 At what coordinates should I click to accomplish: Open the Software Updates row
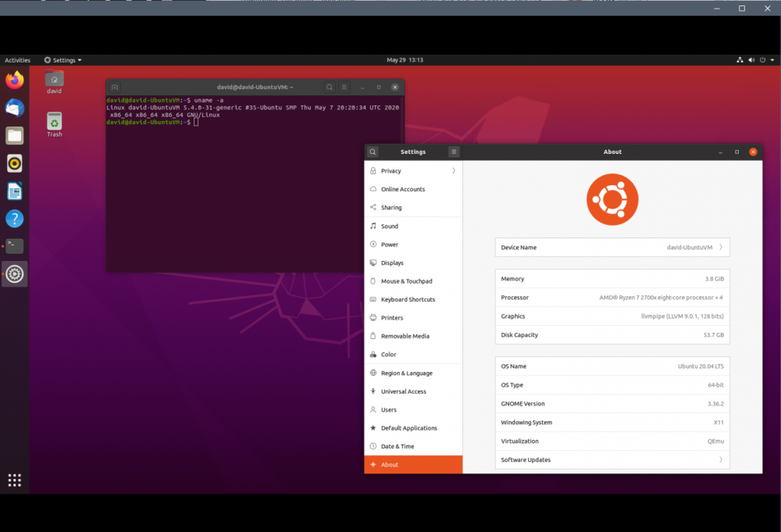point(612,460)
